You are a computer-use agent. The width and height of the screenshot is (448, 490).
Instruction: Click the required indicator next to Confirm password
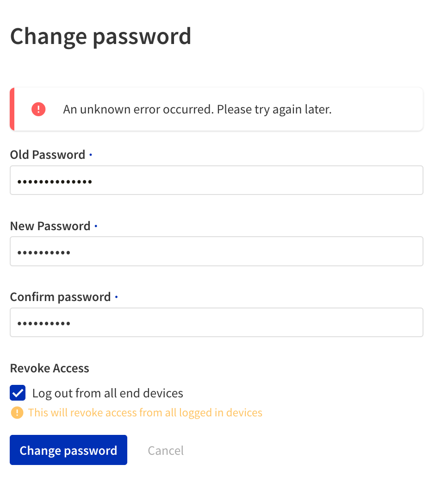pos(117,298)
